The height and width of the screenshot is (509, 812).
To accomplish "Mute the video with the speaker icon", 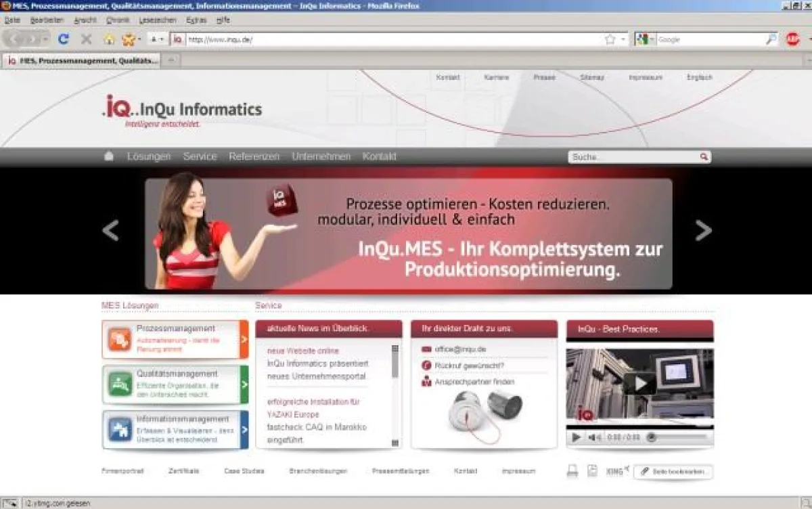I will coord(594,437).
